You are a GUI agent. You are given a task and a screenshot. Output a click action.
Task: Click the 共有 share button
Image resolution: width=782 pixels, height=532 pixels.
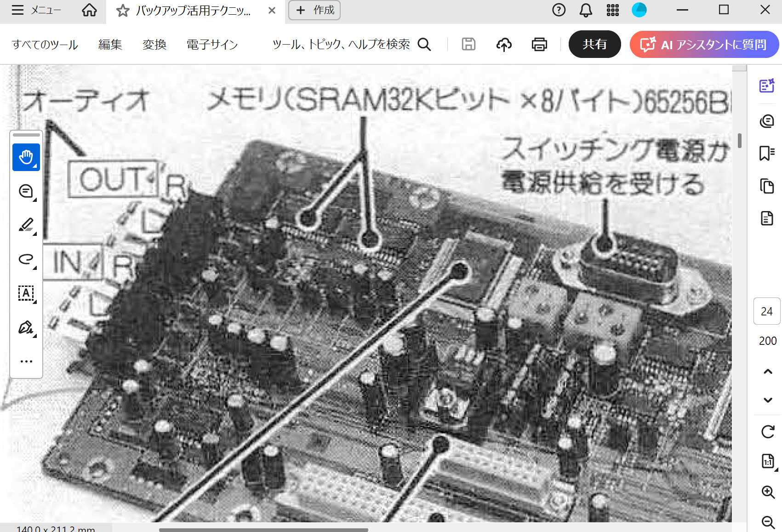pos(594,45)
